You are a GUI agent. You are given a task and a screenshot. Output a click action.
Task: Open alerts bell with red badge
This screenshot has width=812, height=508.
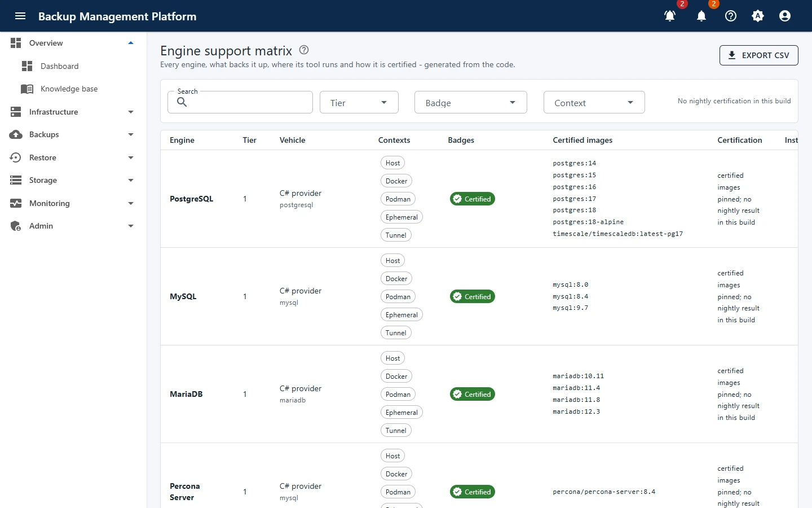pos(670,16)
